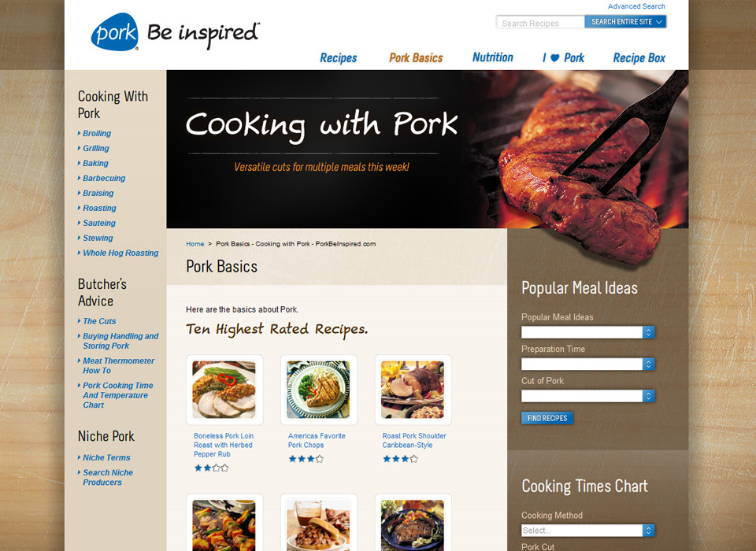Click into the Search Recipes field

tap(540, 22)
